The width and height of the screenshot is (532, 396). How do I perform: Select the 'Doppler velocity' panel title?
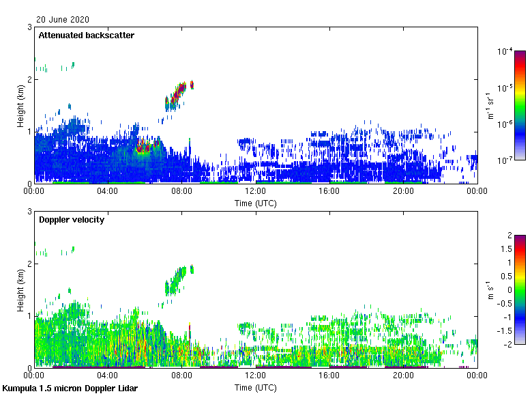point(72,220)
